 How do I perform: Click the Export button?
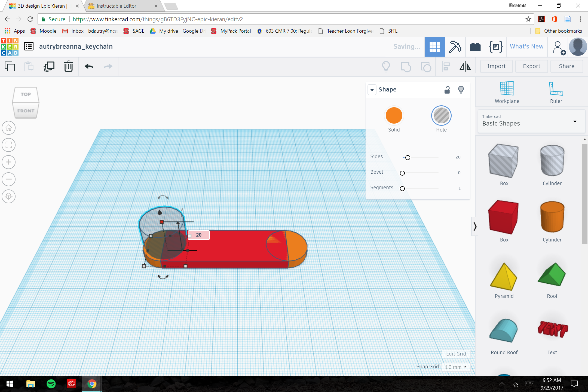[x=531, y=66]
